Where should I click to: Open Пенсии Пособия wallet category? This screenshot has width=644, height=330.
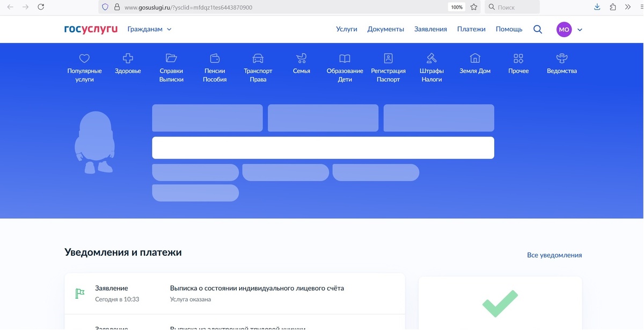coord(215,68)
